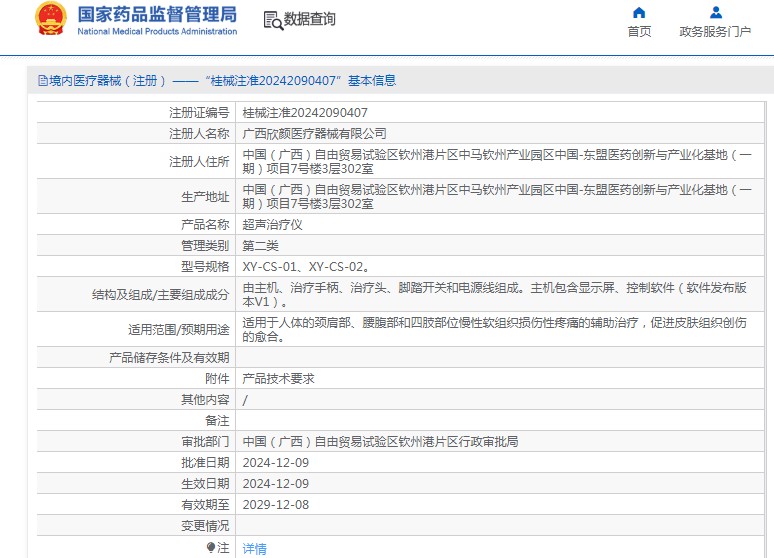Click registration number 桂械注准20242090407 value
Screen dimensions: 774x558
pyautogui.click(x=305, y=112)
